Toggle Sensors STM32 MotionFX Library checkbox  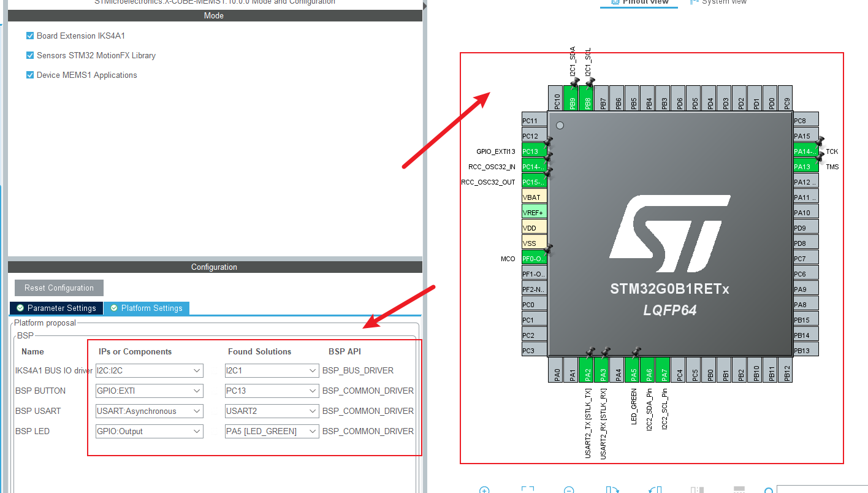30,55
